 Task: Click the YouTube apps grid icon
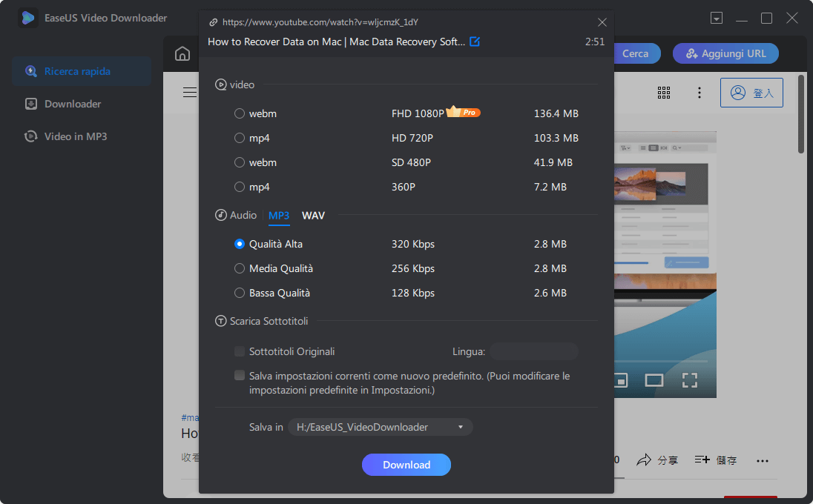point(664,92)
